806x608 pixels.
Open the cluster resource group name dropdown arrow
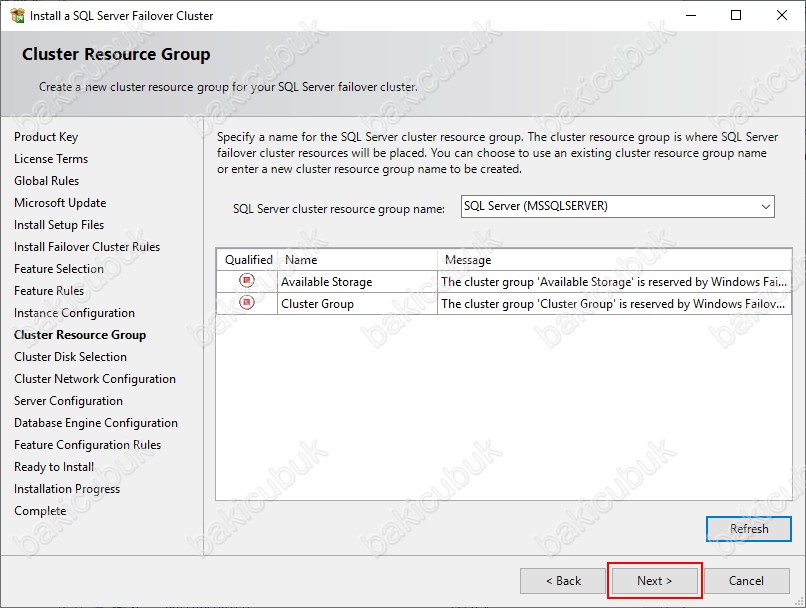765,207
